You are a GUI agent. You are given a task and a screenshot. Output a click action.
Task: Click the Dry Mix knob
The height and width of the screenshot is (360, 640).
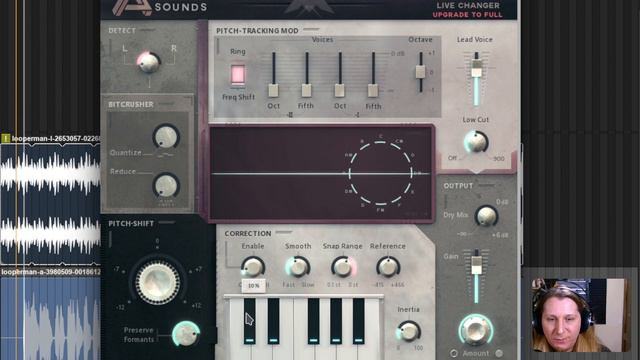pyautogui.click(x=487, y=216)
